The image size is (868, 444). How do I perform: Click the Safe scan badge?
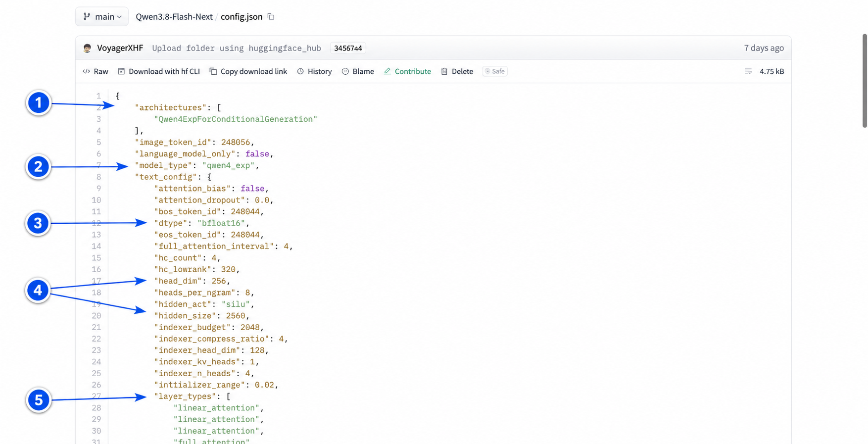pyautogui.click(x=495, y=71)
